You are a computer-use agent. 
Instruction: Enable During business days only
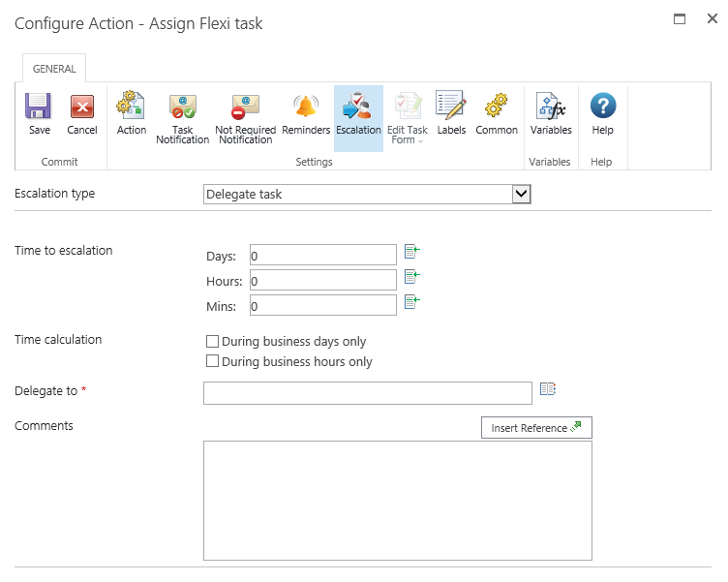point(212,342)
